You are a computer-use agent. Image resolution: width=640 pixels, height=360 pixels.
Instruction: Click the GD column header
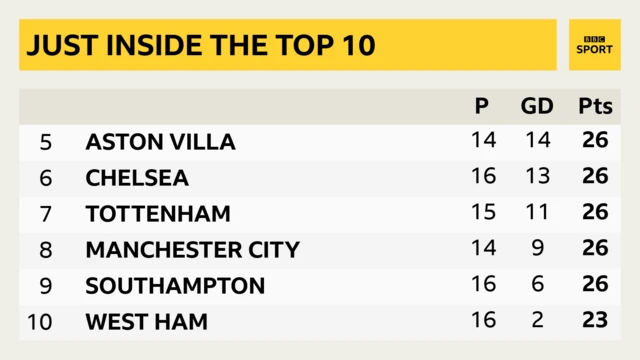click(x=537, y=106)
